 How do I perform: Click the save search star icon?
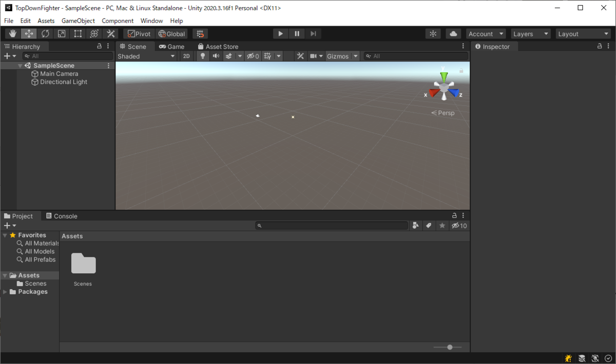(442, 226)
